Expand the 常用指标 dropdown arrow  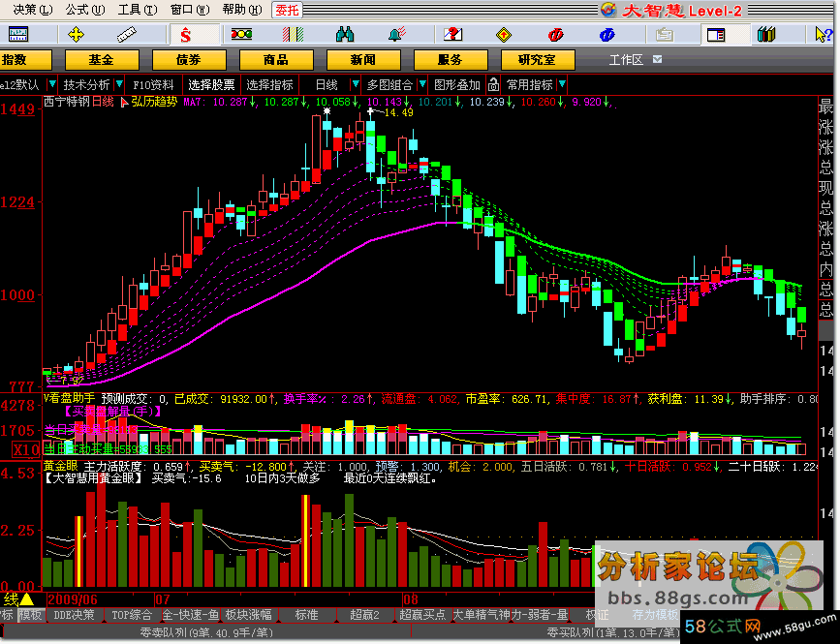click(562, 84)
